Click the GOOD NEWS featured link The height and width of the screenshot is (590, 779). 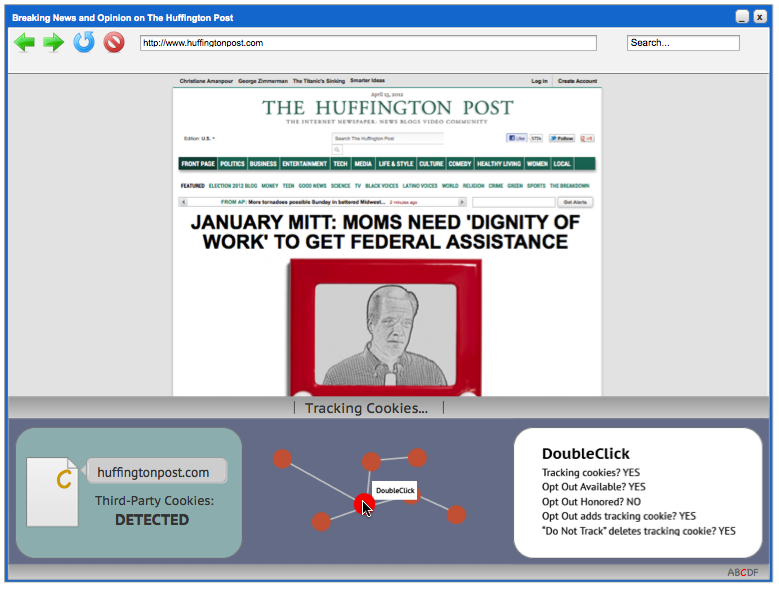(x=312, y=186)
